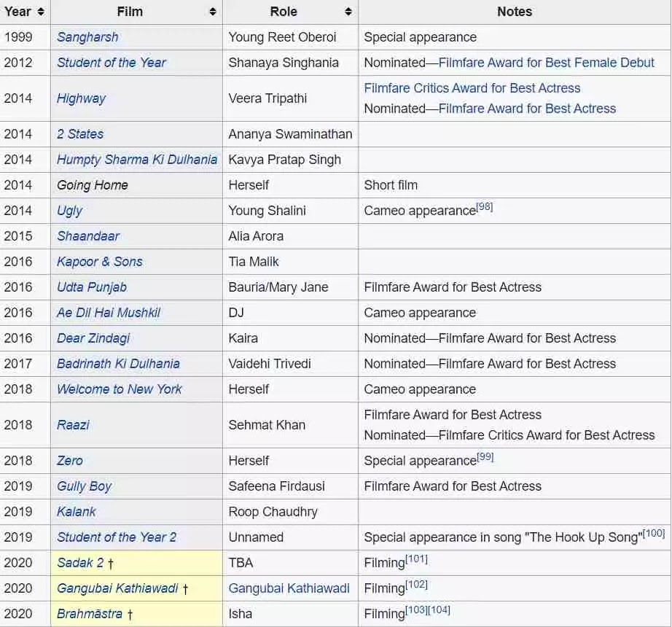Screen dimensions: 672x627
Task: Open the Shaandaar film link
Action: [88, 236]
